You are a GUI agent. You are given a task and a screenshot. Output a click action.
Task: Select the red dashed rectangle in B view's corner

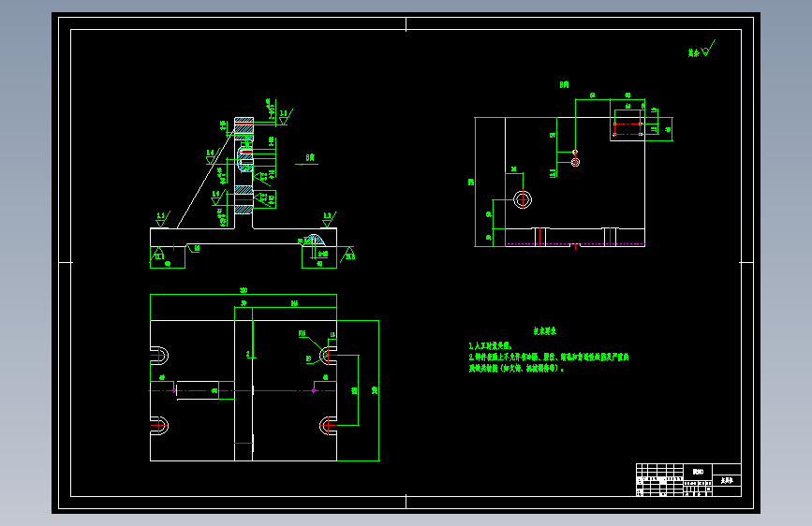627,129
